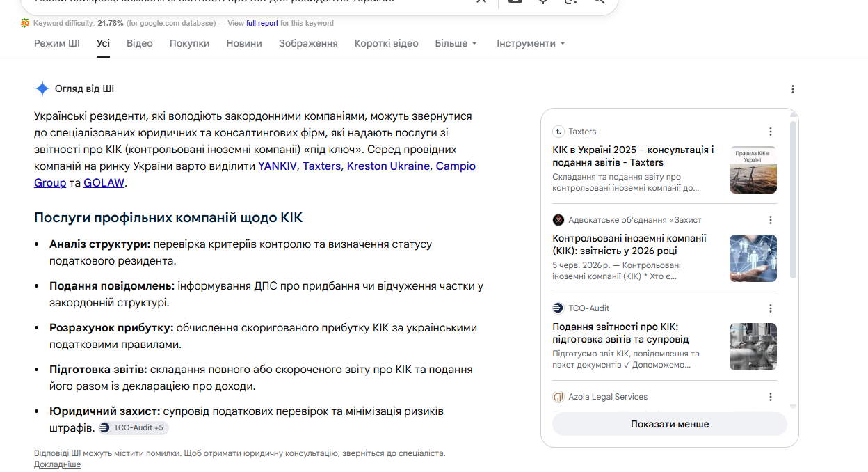868x472 pixels.
Task: Open the Режим ШІ tab
Action: tap(57, 43)
